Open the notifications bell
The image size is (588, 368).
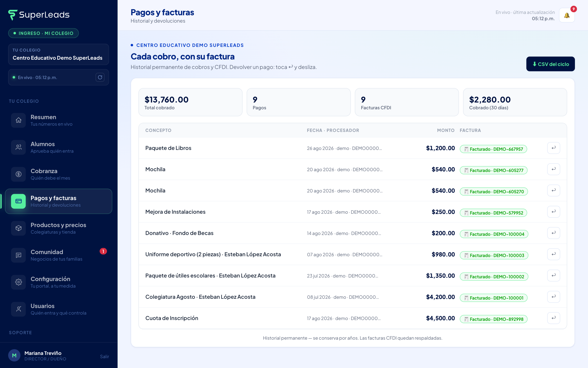567,15
